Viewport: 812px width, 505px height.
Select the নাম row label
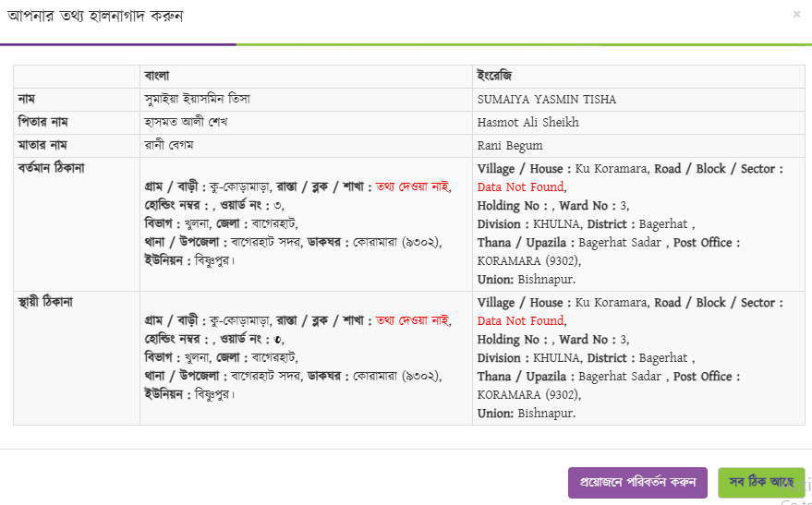click(27, 100)
